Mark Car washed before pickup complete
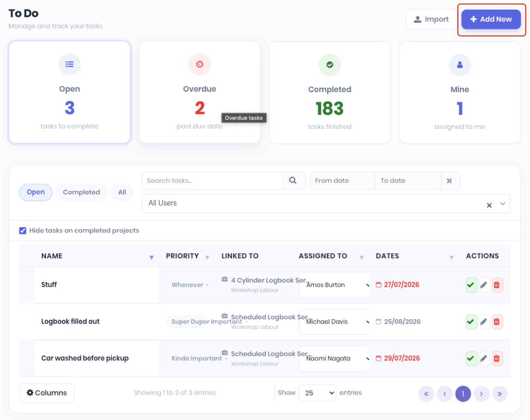Image resolution: width=530 pixels, height=420 pixels. point(471,358)
